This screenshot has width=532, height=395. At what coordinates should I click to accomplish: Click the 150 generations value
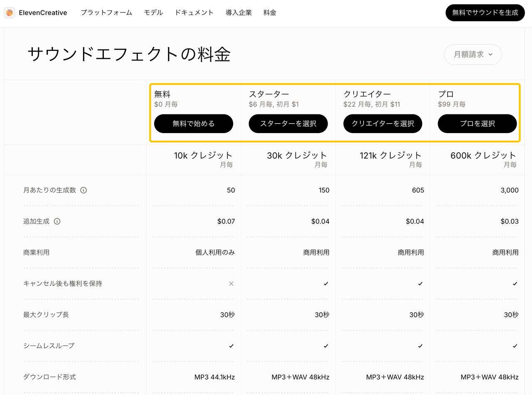pos(324,190)
